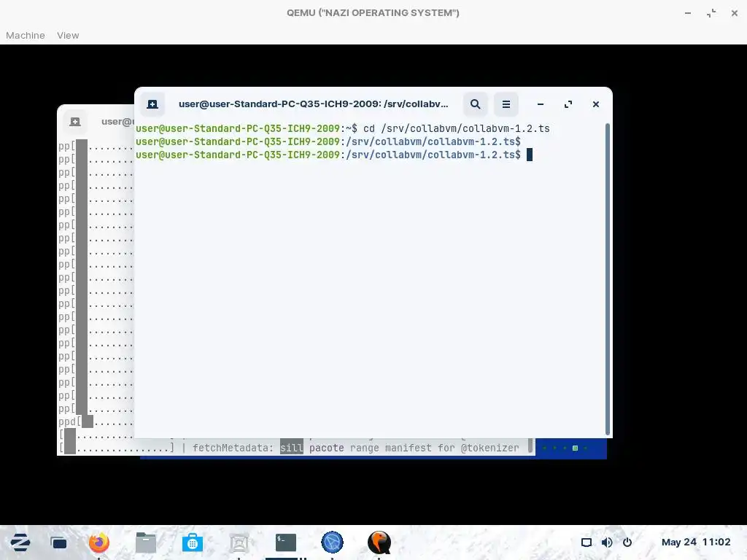Screen dimensions: 747x560
Task: Close the QEMU window
Action: coord(734,13)
